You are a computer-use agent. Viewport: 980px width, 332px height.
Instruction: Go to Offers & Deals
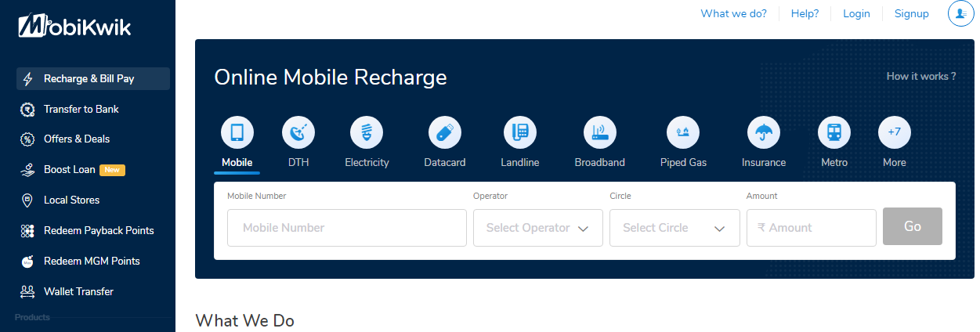click(77, 139)
